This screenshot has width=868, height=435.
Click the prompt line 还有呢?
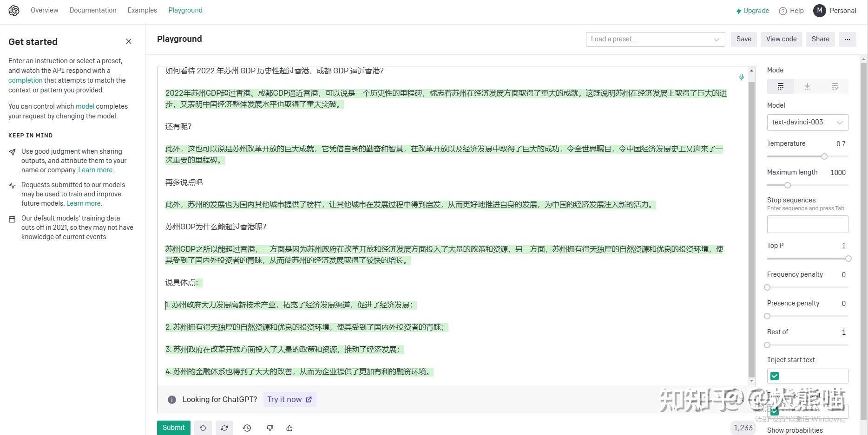178,127
